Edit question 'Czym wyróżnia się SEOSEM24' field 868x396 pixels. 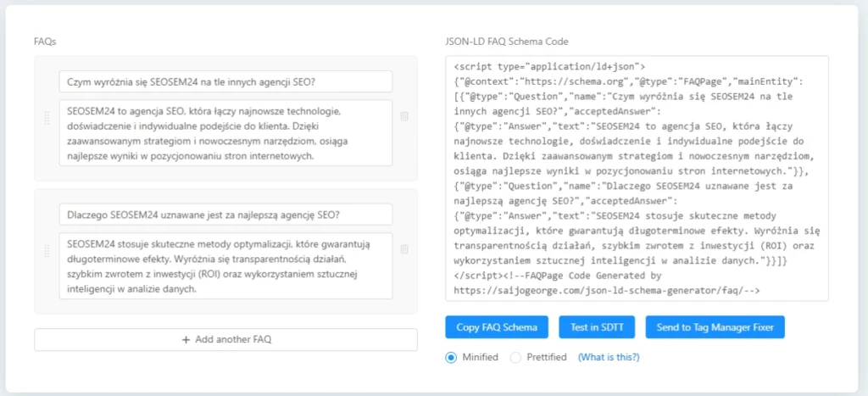pyautogui.click(x=225, y=81)
